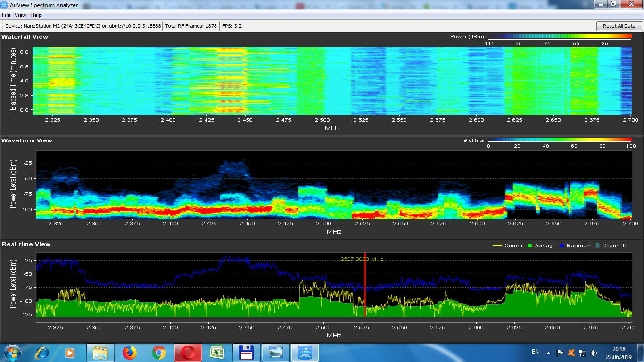Click the Channels legend square

[598, 246]
